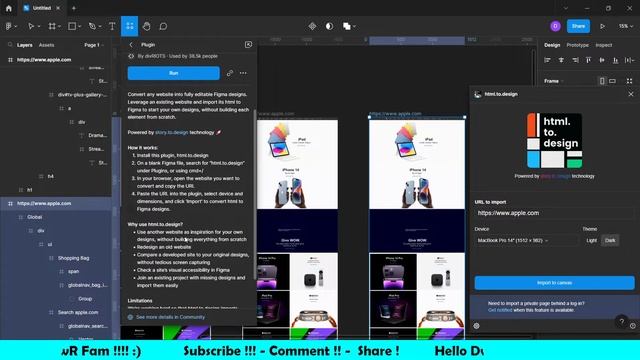Click align vertical centers icon
The width and height of the screenshot is (640, 360).
pos(602,60)
